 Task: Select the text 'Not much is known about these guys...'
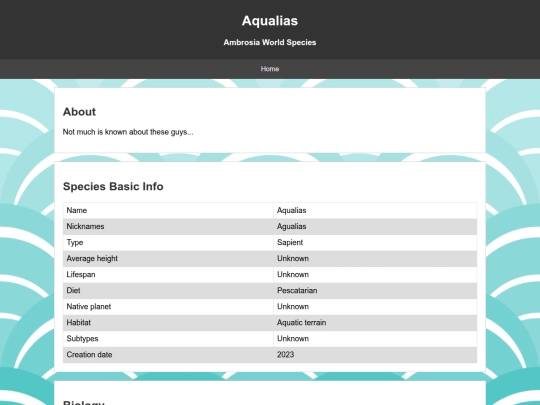pos(128,132)
